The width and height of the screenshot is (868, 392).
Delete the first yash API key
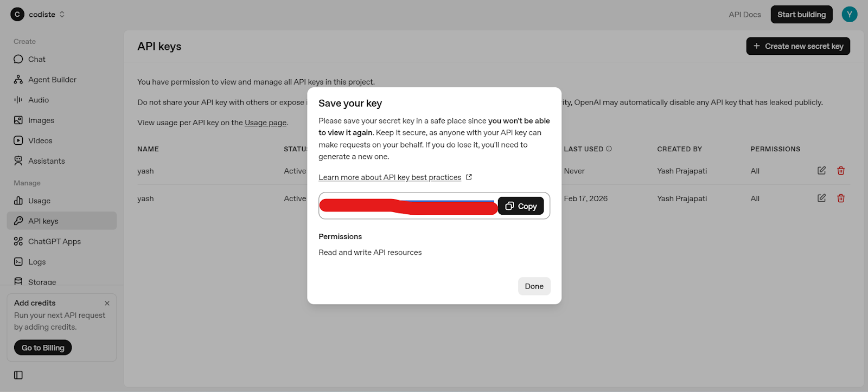point(841,171)
